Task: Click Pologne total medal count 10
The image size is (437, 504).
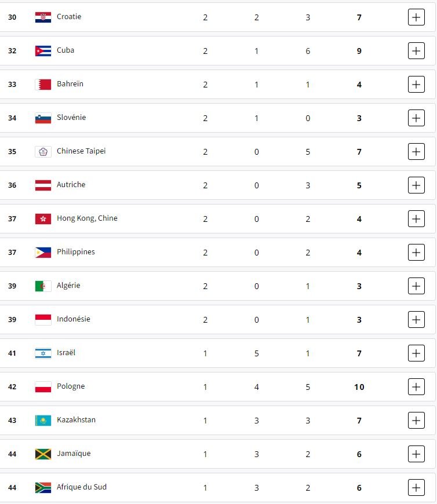Action: pyautogui.click(x=359, y=387)
